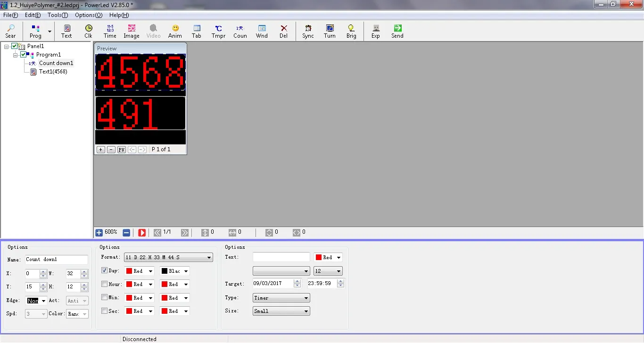Click the Text input field
Screen dimensions: 644x343
[x=281, y=257]
